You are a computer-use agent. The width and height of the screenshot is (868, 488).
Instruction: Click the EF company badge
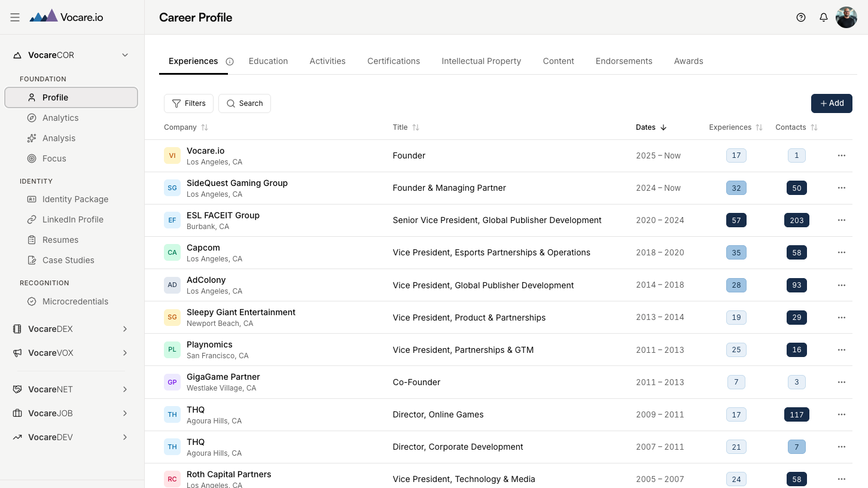point(172,220)
